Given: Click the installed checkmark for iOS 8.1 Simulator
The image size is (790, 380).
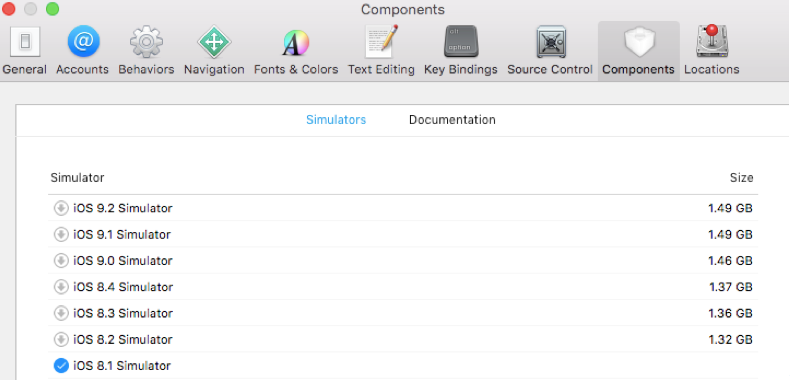Looking at the screenshot, I should (x=61, y=365).
